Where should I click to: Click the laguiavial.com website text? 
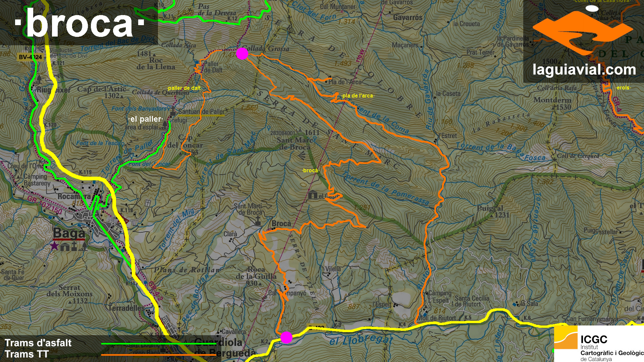[584, 70]
